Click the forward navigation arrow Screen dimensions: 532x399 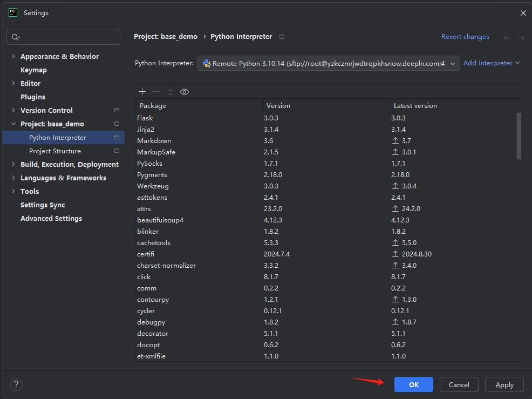coord(521,38)
